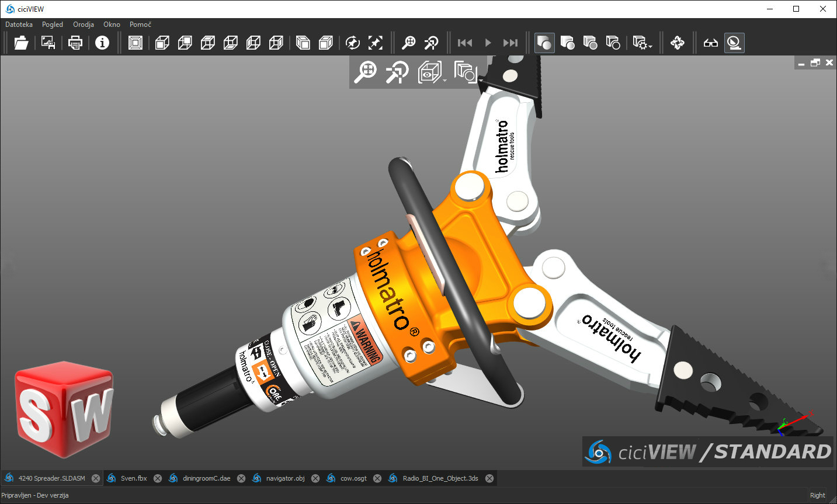Open the info (i) icon
Image resolution: width=837 pixels, height=504 pixels.
point(102,43)
